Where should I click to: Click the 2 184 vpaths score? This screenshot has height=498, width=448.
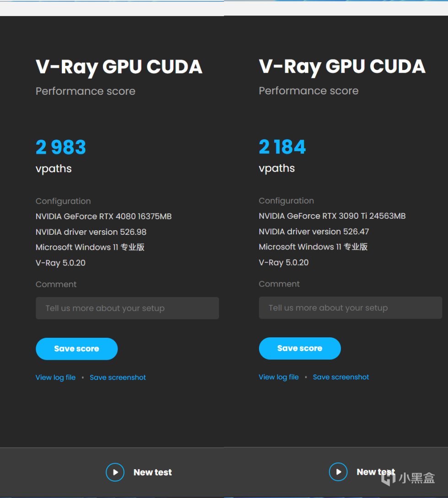pyautogui.click(x=282, y=147)
